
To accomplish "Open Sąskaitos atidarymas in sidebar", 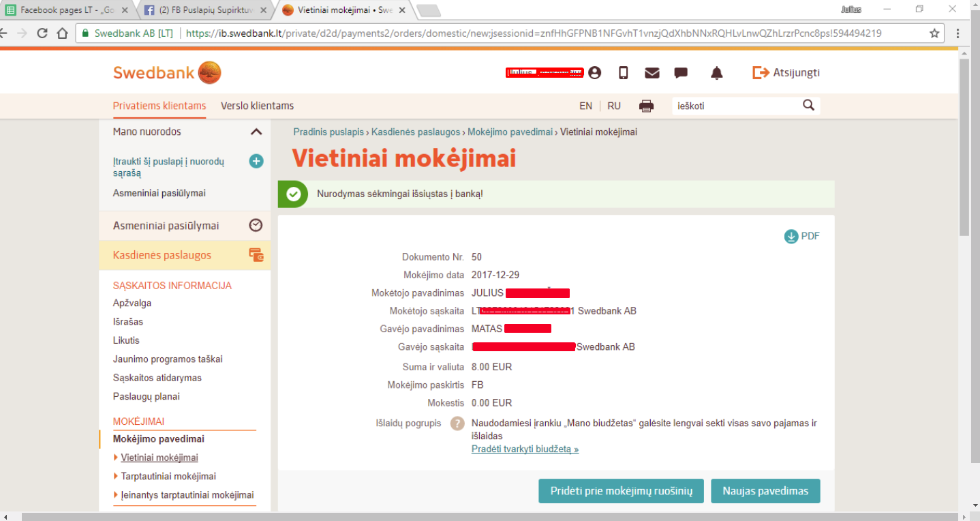I will (x=157, y=377).
